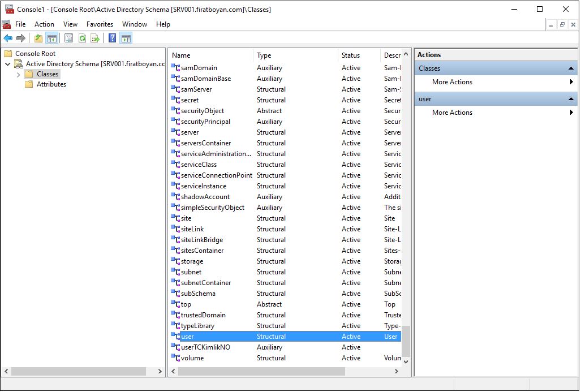Click the class icon beside volume
Viewport: 581px width, 392px height.
[175, 357]
